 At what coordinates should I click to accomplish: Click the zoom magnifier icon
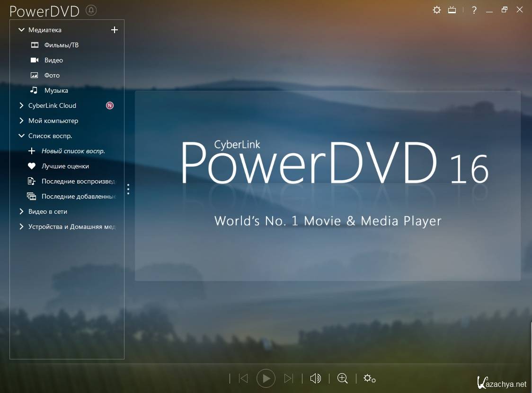342,378
